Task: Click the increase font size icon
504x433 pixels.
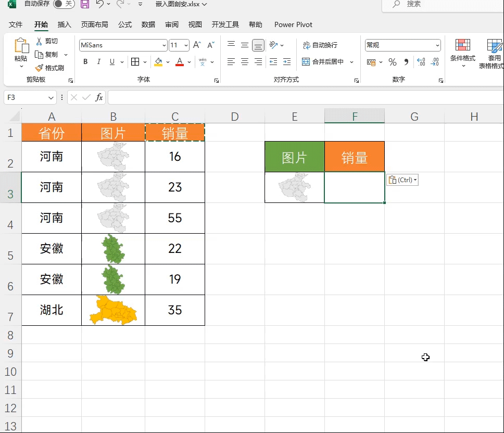Action: point(197,45)
